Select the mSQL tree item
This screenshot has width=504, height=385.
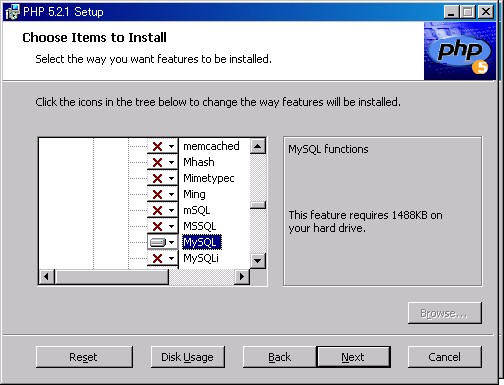pos(197,210)
